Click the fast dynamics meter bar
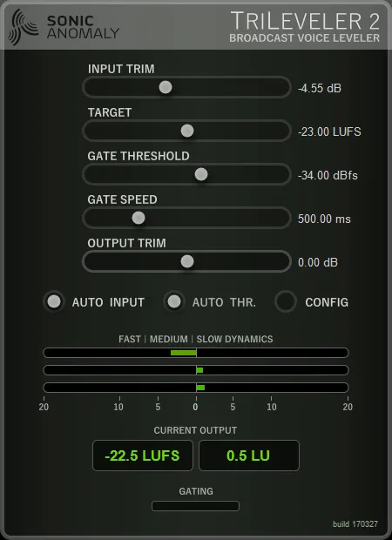This screenshot has height=540, width=392. pos(196,353)
